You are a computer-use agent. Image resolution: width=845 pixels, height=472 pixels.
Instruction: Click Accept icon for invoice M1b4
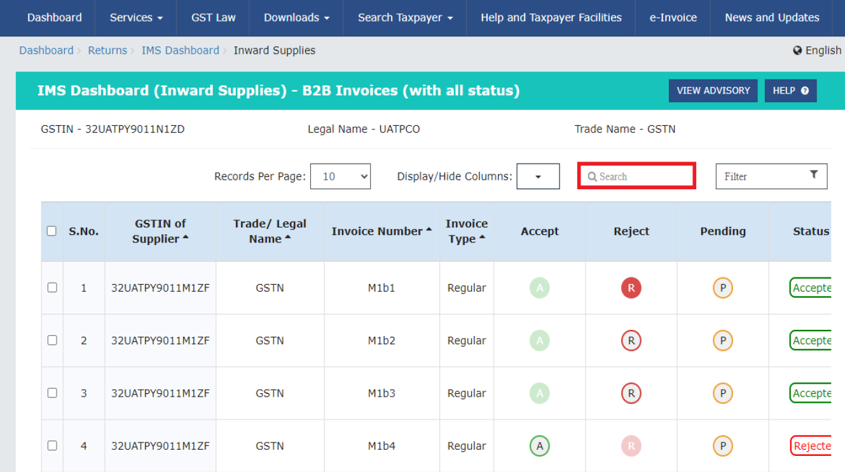tap(539, 446)
